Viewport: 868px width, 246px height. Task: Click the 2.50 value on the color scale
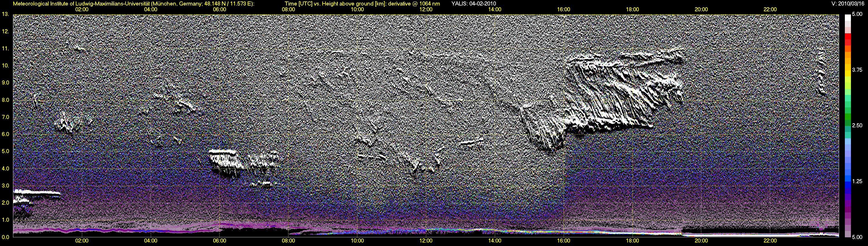tap(857, 125)
